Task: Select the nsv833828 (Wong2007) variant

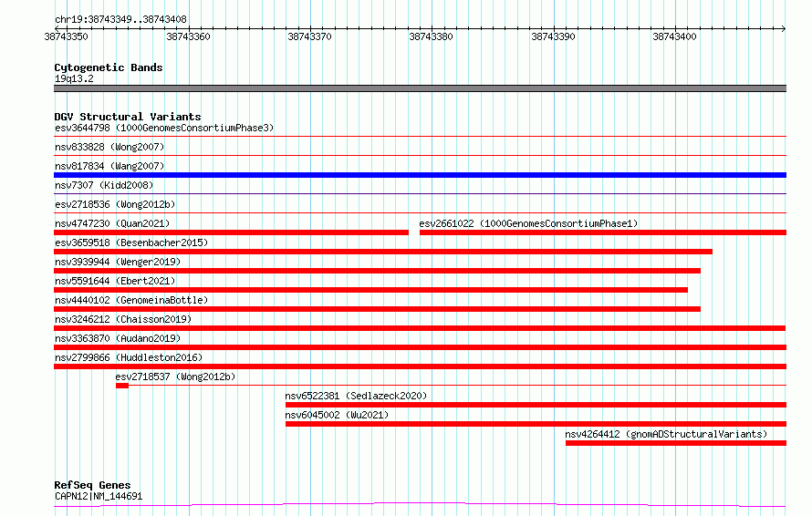Action: coord(109,147)
